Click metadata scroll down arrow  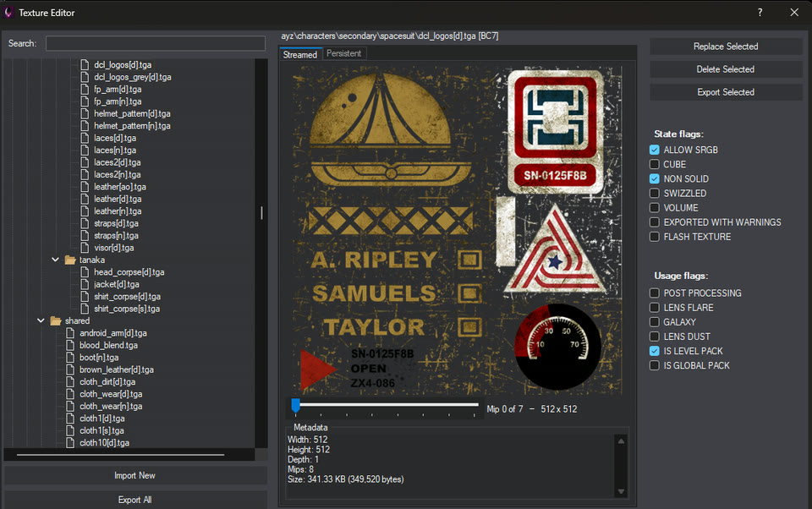click(621, 491)
